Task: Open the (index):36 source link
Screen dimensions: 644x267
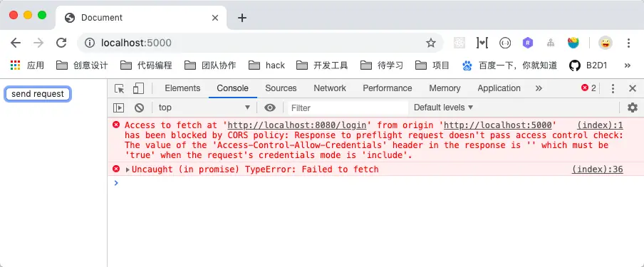Action: click(x=597, y=169)
